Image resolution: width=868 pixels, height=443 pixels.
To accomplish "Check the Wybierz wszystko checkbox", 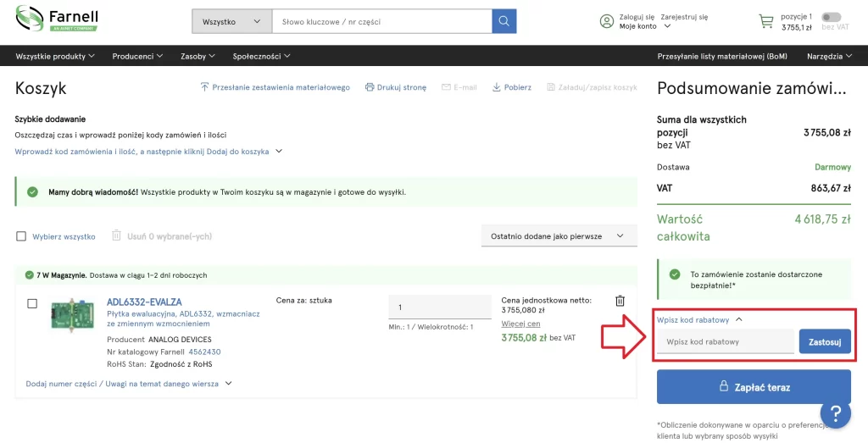I will tap(21, 236).
